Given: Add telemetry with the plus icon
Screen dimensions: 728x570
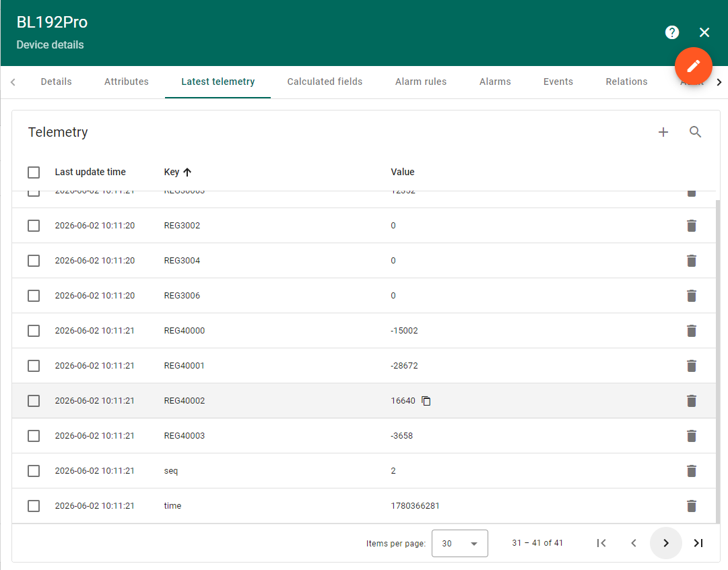Looking at the screenshot, I should click(663, 133).
